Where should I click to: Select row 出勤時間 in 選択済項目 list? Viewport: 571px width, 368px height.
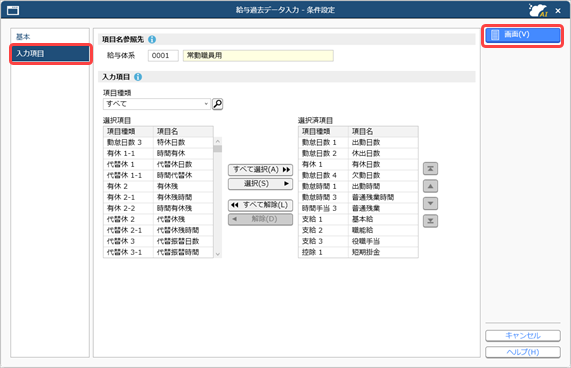[x=358, y=186]
